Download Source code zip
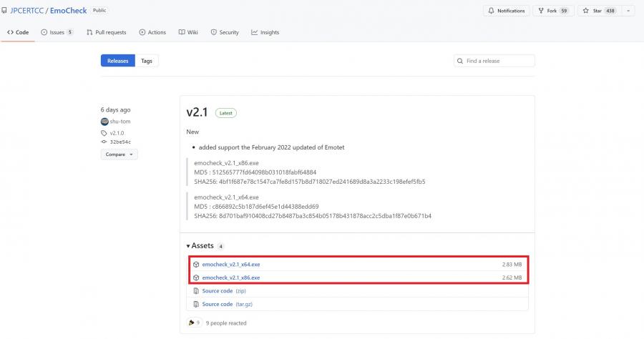644x339 pixels. [224, 290]
